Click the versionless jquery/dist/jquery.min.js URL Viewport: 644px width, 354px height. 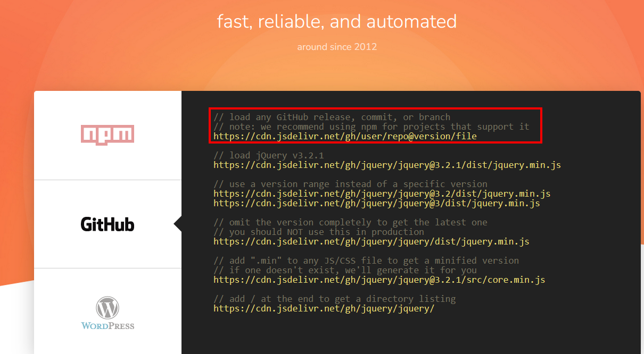pos(371,242)
